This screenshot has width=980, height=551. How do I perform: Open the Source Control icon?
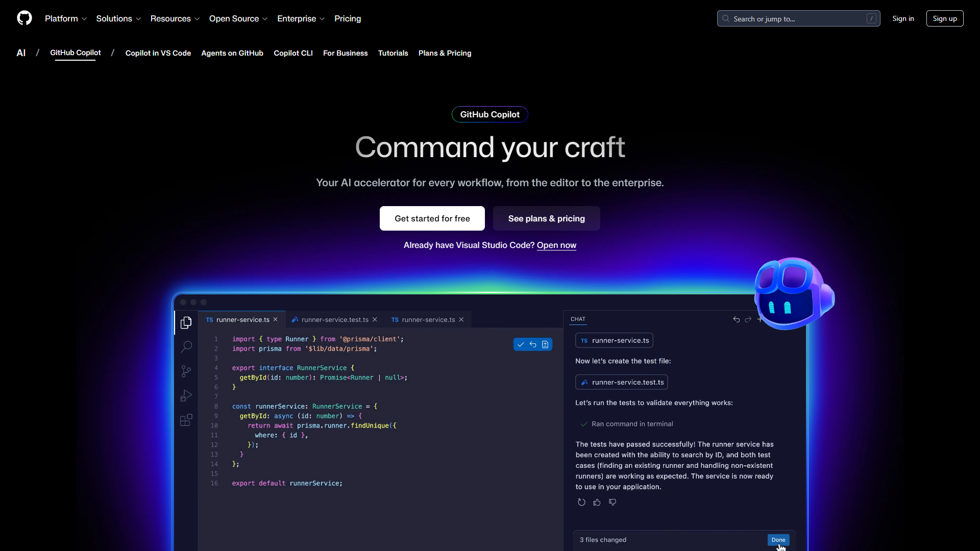click(x=186, y=371)
